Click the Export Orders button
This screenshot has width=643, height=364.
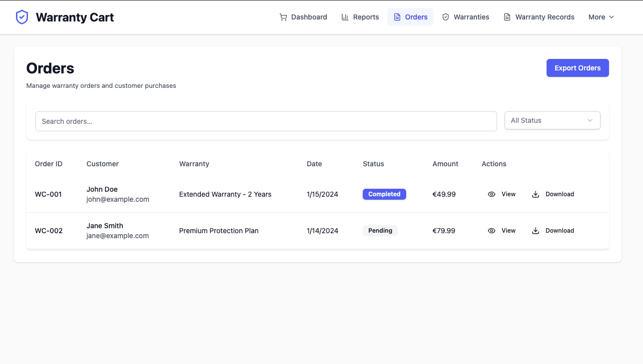[578, 67]
